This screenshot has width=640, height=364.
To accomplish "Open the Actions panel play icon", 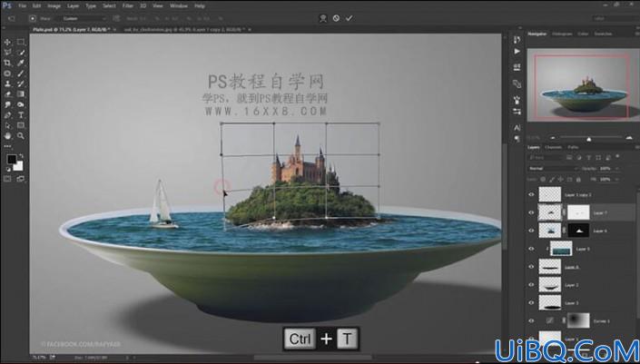I will 517,52.
